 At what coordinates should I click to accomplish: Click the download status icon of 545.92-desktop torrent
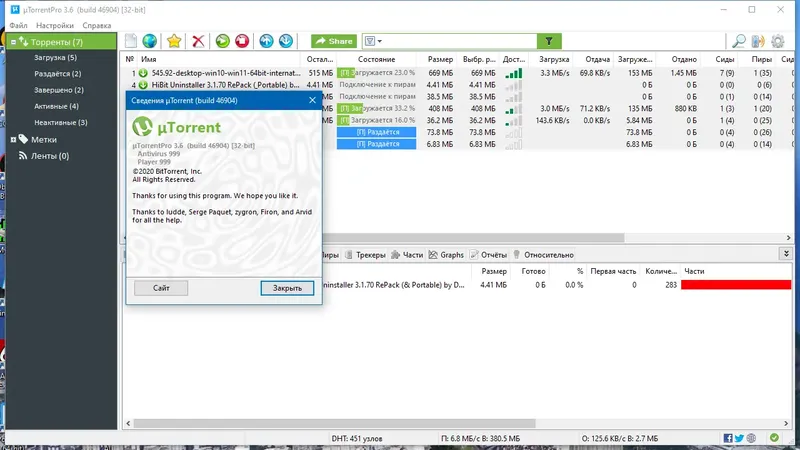coord(143,73)
